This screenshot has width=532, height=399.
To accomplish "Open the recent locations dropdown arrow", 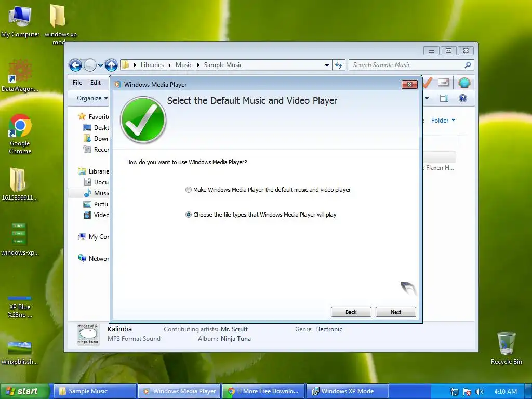I will (100, 65).
